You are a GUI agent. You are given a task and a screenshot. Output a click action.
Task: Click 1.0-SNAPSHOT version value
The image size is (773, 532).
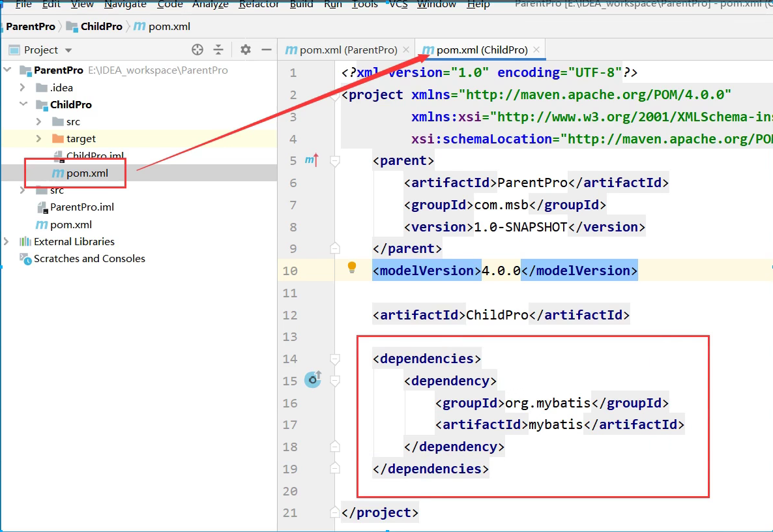click(520, 227)
